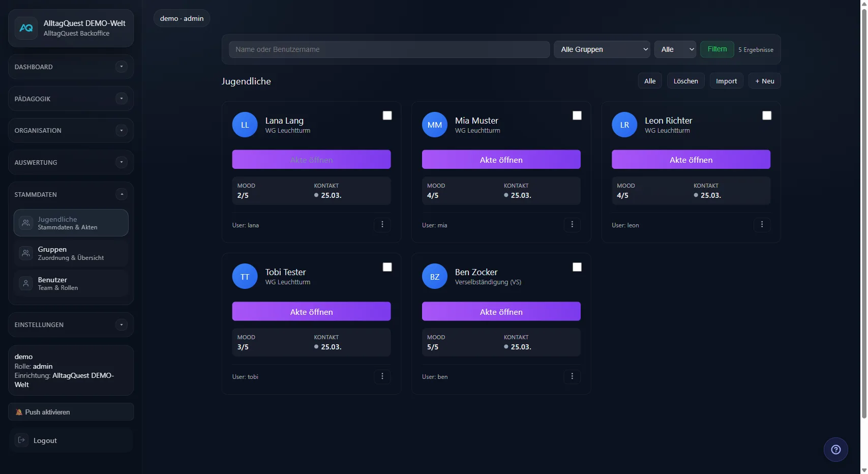
Task: Collapse the Stammdaten section
Action: 122,194
